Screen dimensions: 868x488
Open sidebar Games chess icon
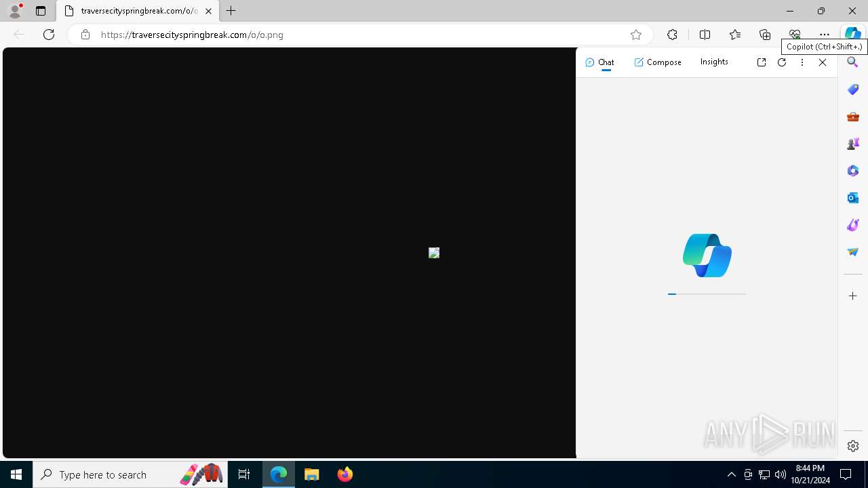coord(853,144)
